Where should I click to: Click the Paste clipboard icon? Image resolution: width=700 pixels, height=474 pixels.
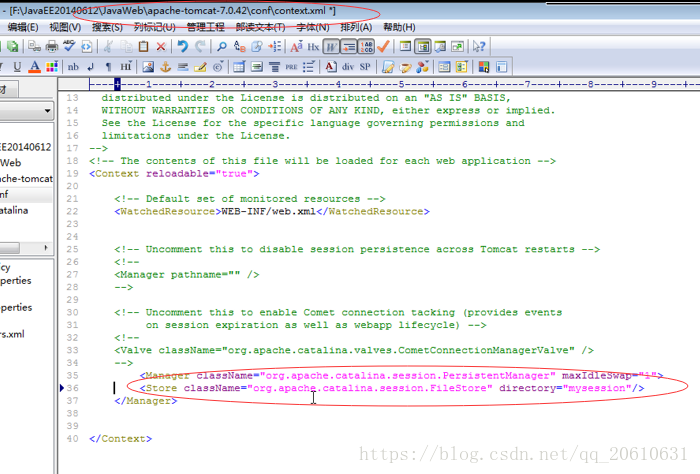(x=143, y=46)
